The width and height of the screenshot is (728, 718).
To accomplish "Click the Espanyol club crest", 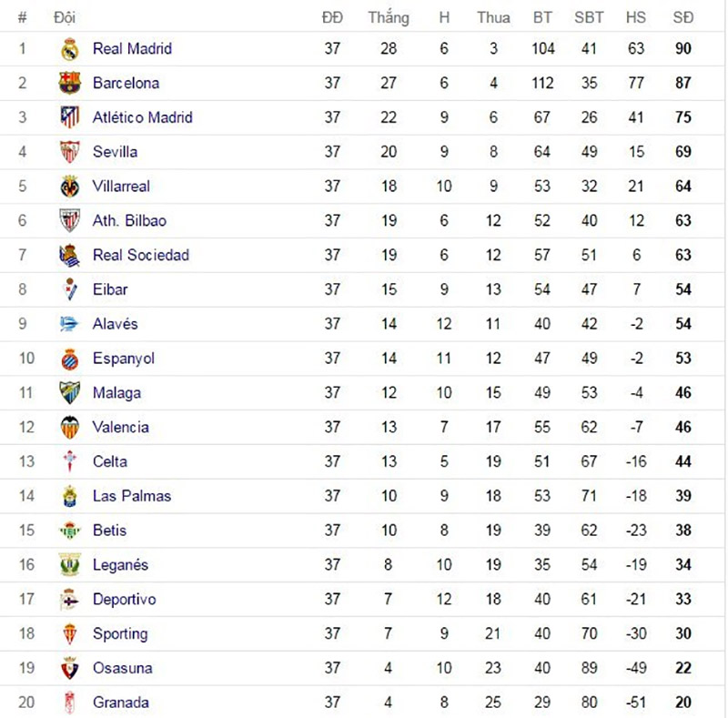I will (x=70, y=359).
